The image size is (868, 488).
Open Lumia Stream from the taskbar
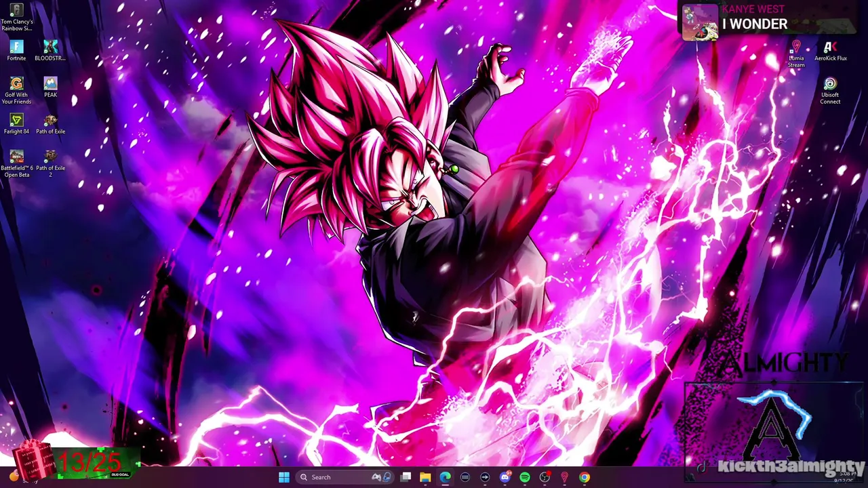564,477
